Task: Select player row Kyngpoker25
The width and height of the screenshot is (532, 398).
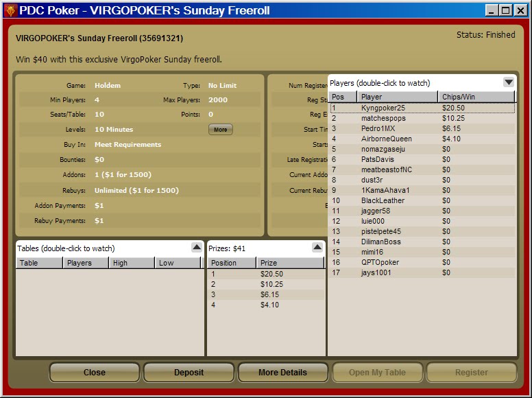Action: pyautogui.click(x=422, y=108)
